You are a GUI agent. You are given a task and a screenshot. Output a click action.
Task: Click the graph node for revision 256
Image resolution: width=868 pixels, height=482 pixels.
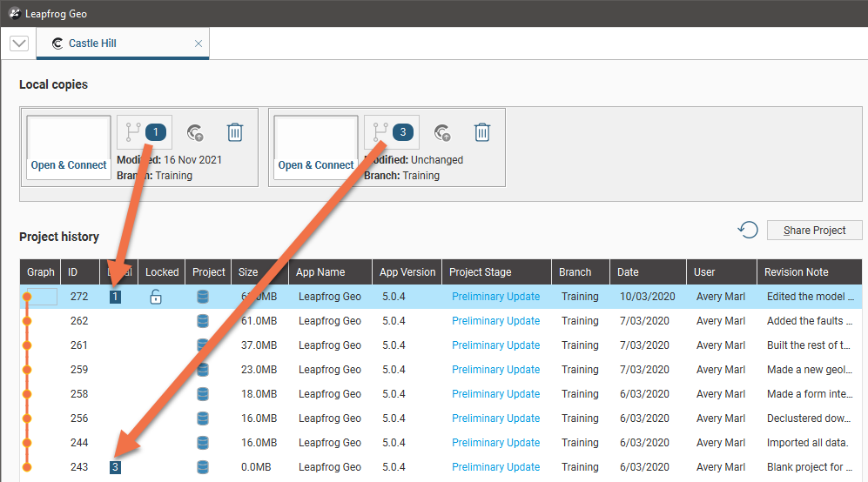pos(27,418)
